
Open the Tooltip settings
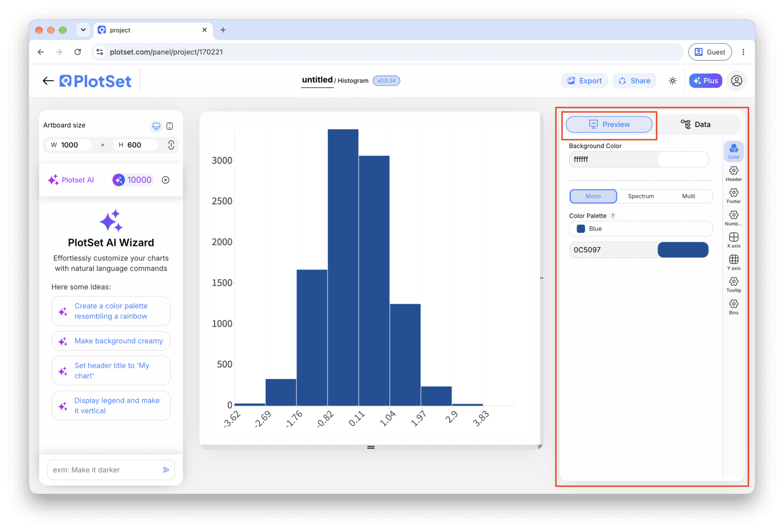pos(734,285)
